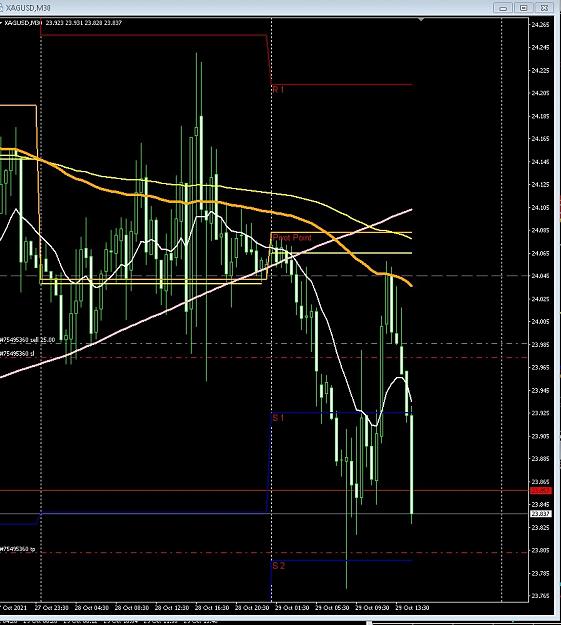Click the XAGUSD,M30 window title text

28,8
